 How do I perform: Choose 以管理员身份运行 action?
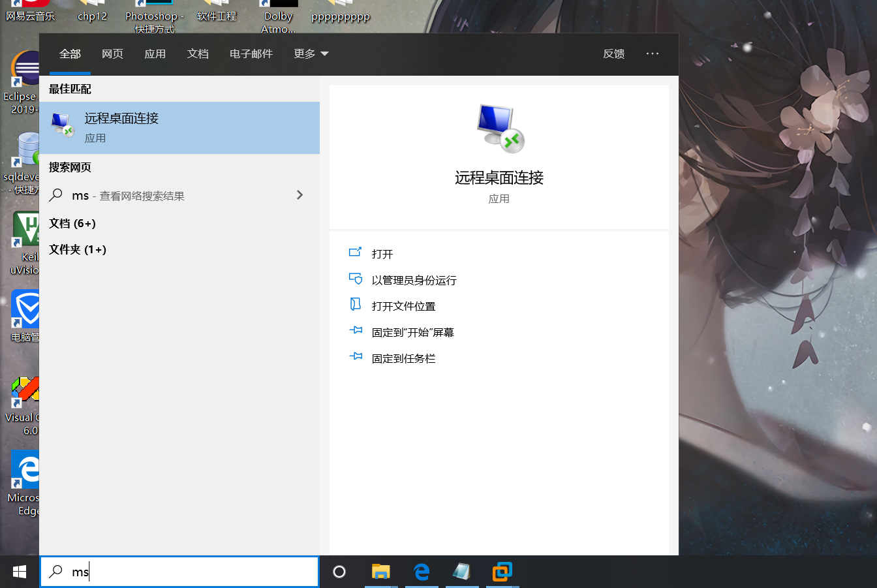pos(414,280)
